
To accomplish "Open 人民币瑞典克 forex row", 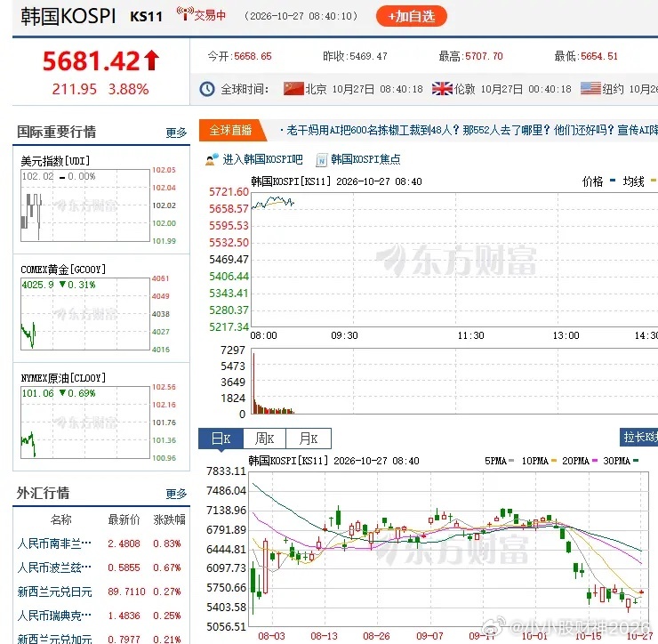I will tap(100, 616).
